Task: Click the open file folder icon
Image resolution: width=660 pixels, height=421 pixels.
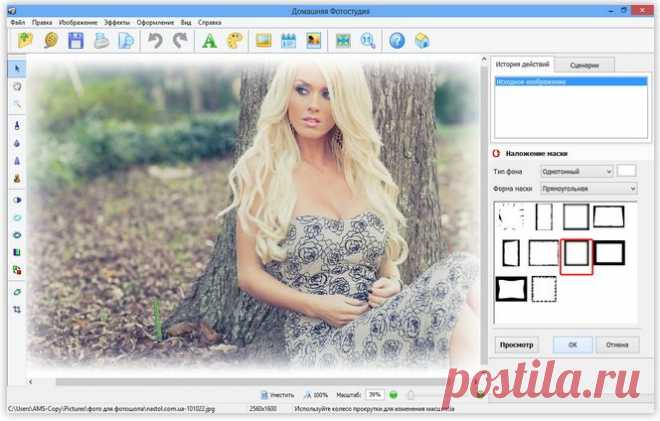Action: (x=23, y=41)
